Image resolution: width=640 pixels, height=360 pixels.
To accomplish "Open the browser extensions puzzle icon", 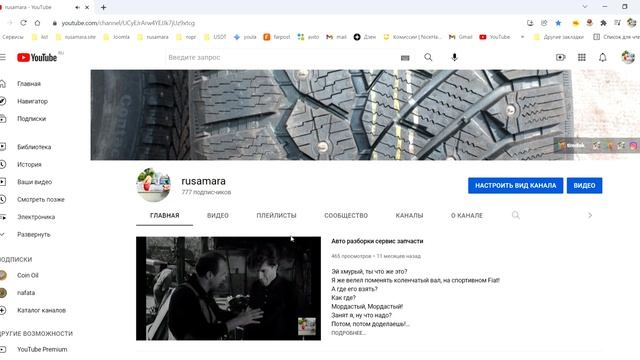I will pos(603,23).
